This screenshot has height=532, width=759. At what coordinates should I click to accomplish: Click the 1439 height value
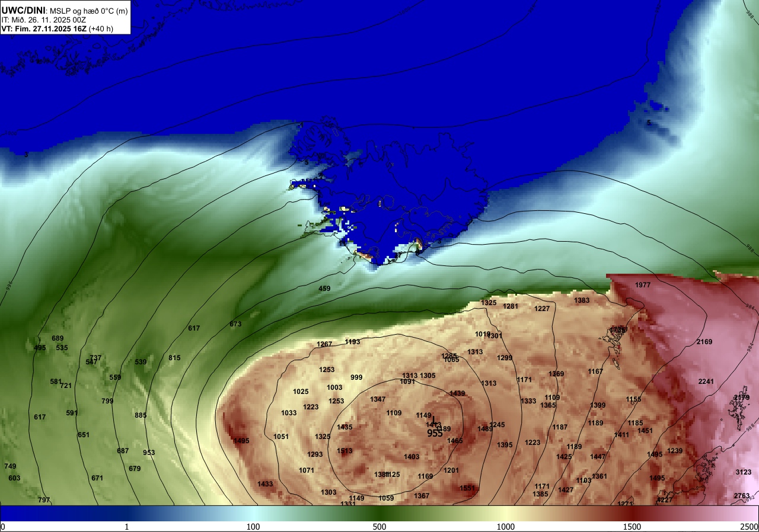tap(457, 393)
